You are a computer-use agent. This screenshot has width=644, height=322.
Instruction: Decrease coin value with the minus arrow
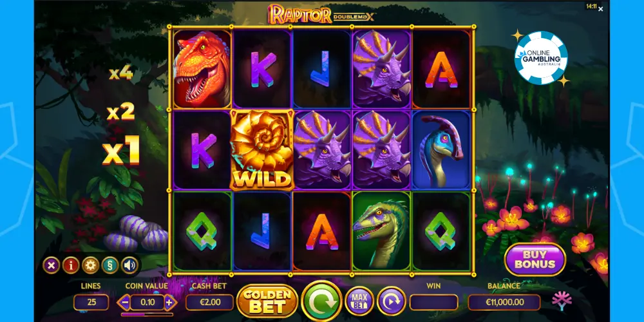(x=125, y=303)
